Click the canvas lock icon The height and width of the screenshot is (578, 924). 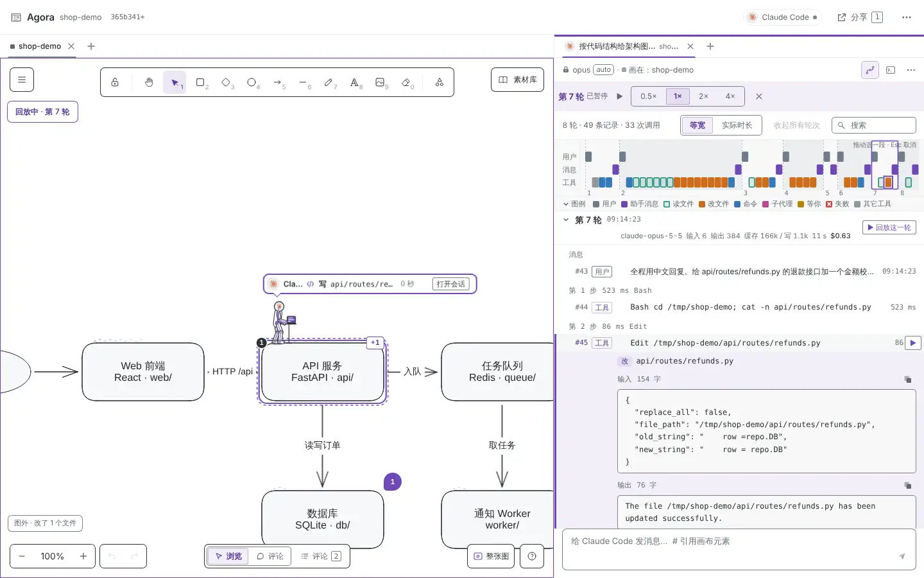pyautogui.click(x=115, y=82)
